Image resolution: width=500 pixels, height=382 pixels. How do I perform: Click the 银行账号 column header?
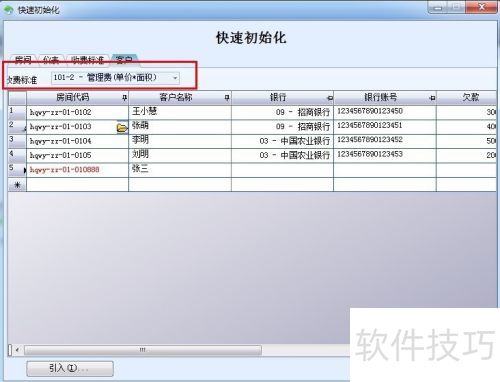(385, 98)
